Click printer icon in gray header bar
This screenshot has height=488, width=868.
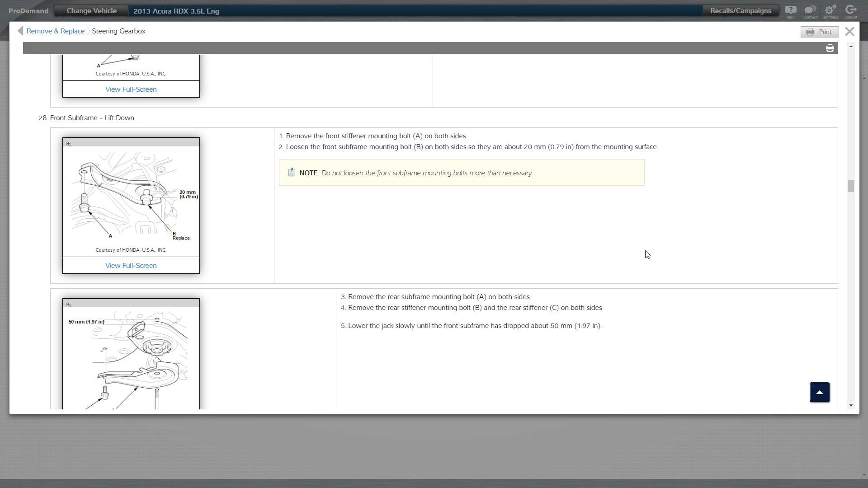coord(830,48)
